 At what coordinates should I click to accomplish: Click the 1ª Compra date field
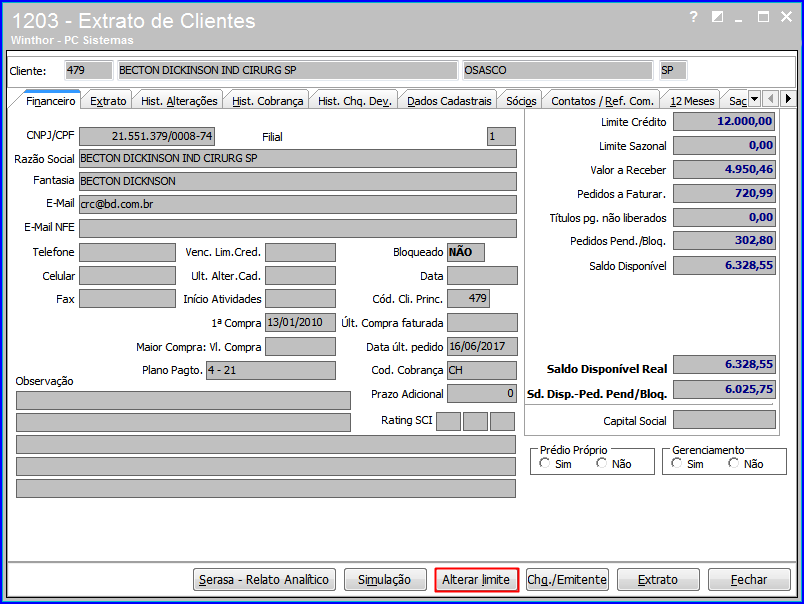coord(300,323)
